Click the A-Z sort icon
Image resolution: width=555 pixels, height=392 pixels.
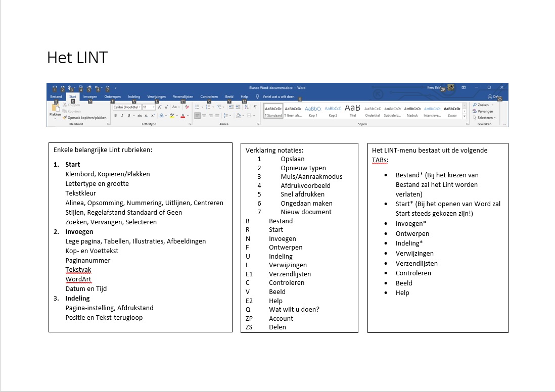246,107
